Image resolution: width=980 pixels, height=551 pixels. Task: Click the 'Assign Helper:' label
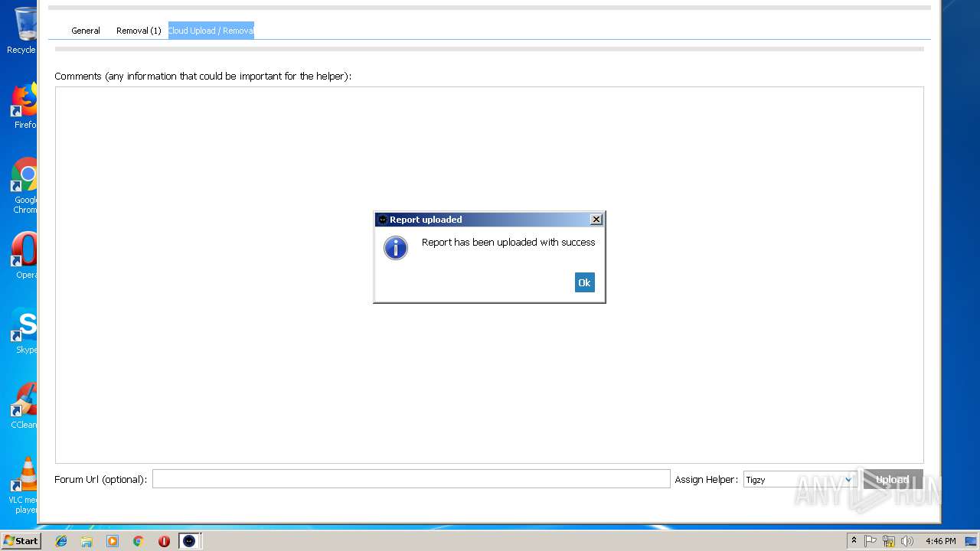point(706,480)
